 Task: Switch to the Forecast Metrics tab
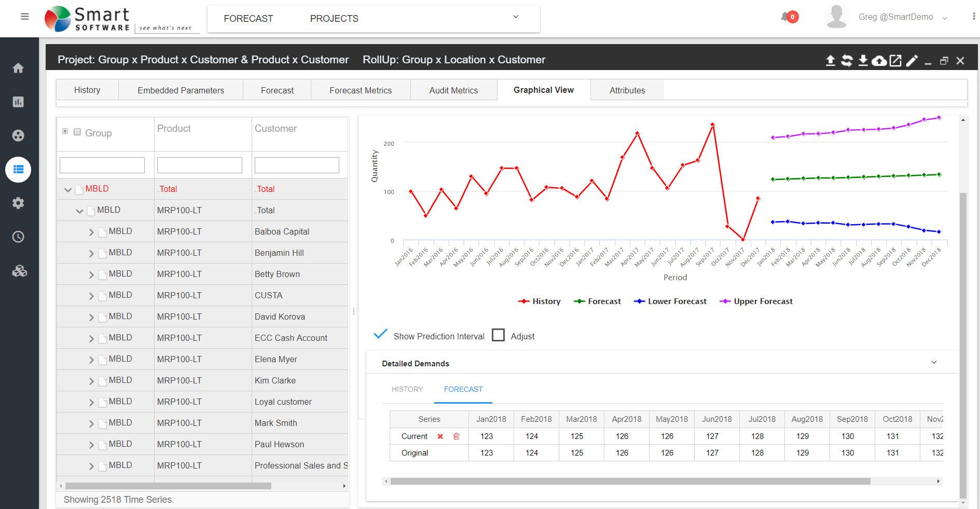pyautogui.click(x=361, y=90)
